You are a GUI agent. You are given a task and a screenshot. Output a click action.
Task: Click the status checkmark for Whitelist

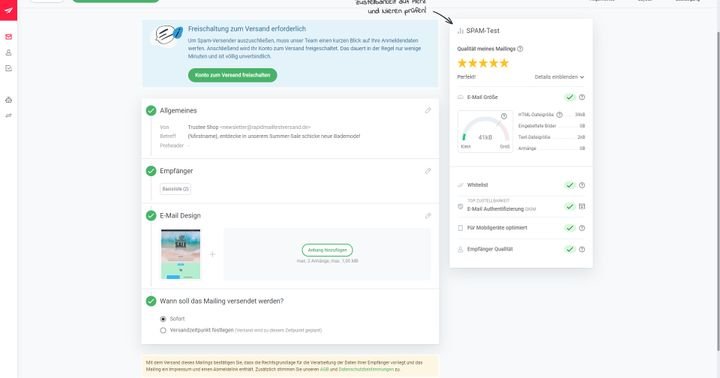(x=569, y=185)
